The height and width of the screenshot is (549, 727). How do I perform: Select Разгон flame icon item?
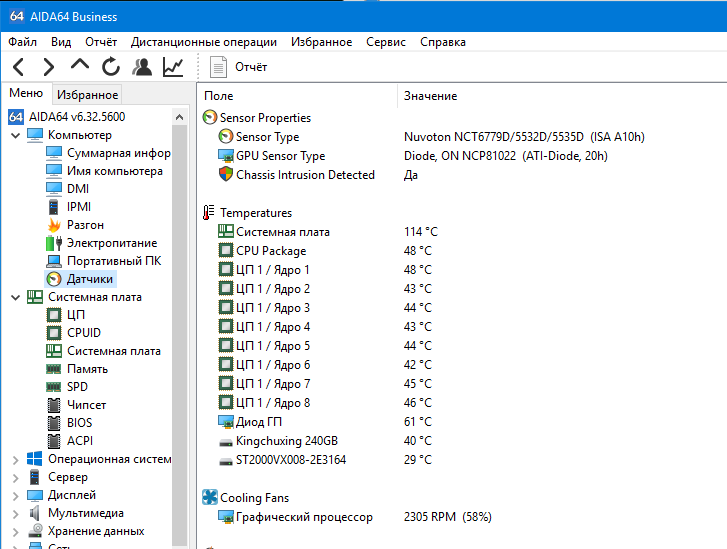click(x=75, y=225)
